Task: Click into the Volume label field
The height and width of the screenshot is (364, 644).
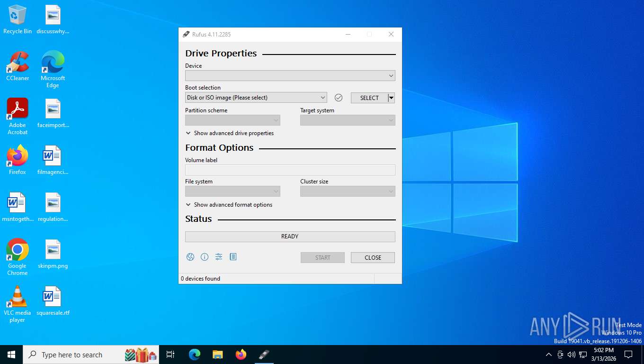Action: click(290, 170)
